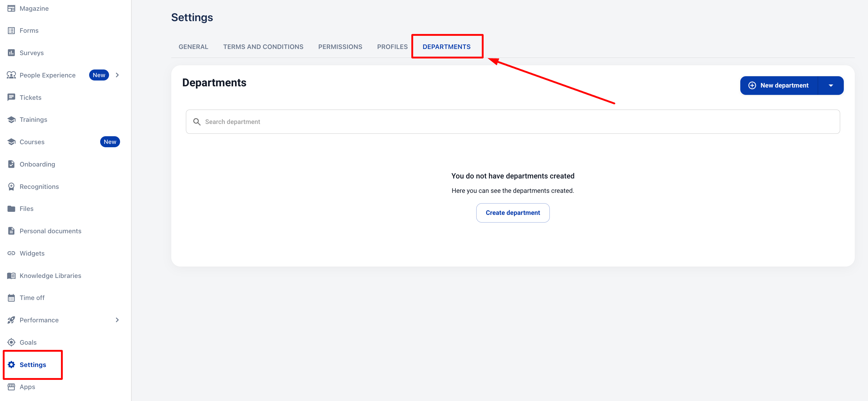Click the Onboarding document icon
The height and width of the screenshot is (401, 868).
pyautogui.click(x=11, y=164)
